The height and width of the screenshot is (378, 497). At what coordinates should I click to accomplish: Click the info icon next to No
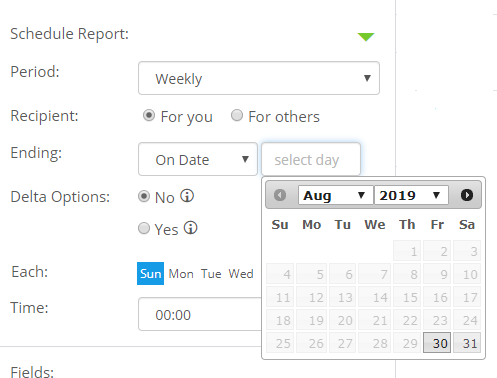click(x=187, y=196)
